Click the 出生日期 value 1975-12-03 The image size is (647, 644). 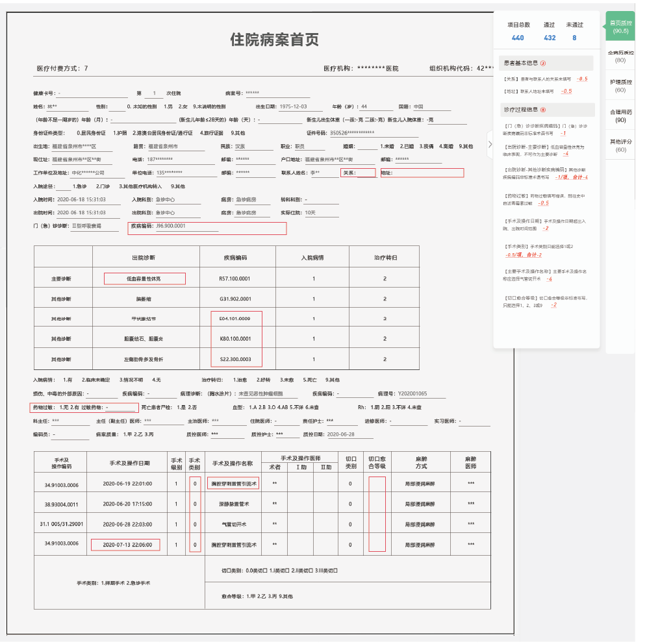click(294, 106)
